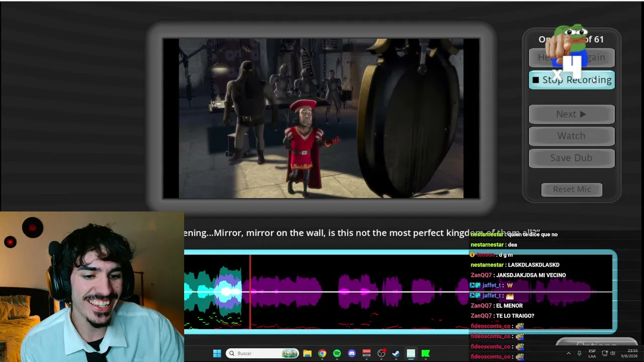This screenshot has height=362, width=644.
Task: Click the active game window taskbar icon
Action: [411, 353]
